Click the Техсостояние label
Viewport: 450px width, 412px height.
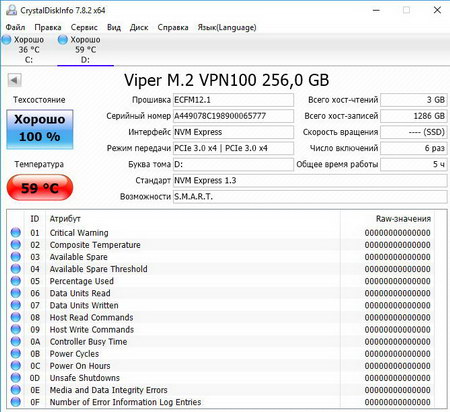tap(39, 100)
